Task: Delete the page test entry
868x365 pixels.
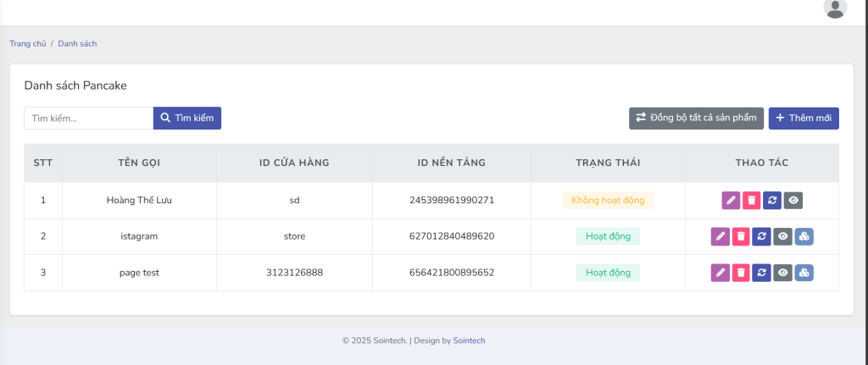Action: pyautogui.click(x=741, y=273)
